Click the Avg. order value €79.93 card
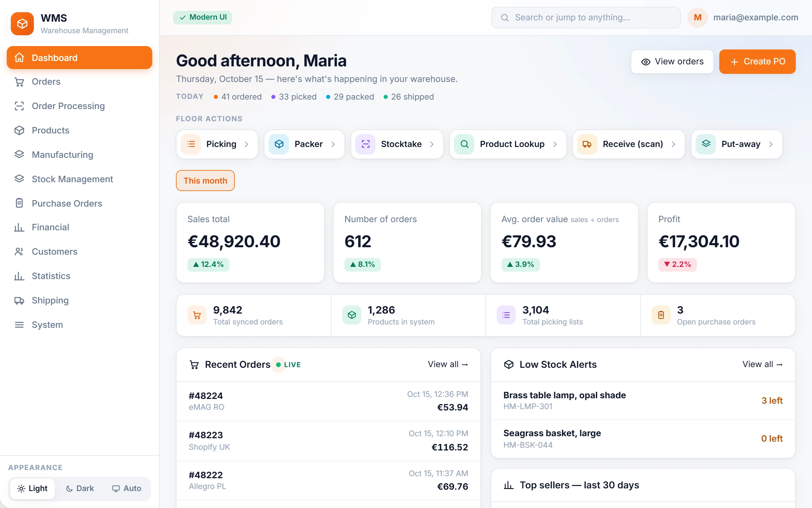The height and width of the screenshot is (508, 812). point(564,242)
